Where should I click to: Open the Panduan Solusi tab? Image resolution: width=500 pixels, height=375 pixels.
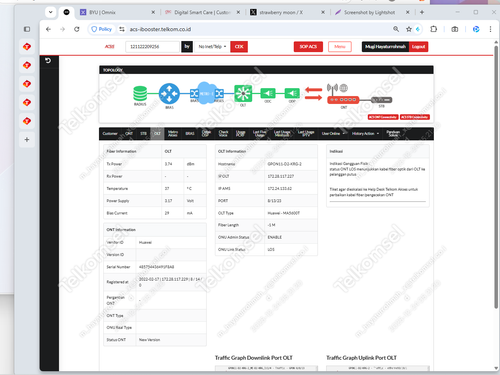pyautogui.click(x=393, y=134)
